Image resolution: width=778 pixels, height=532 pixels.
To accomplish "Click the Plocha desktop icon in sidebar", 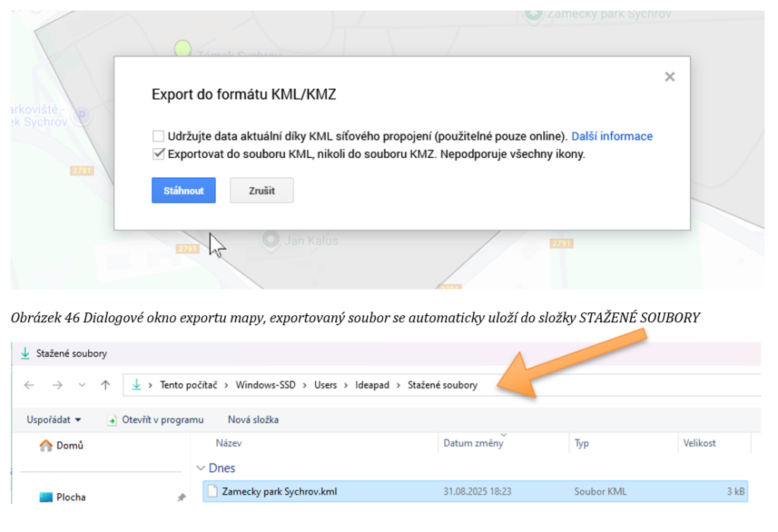I will click(46, 497).
